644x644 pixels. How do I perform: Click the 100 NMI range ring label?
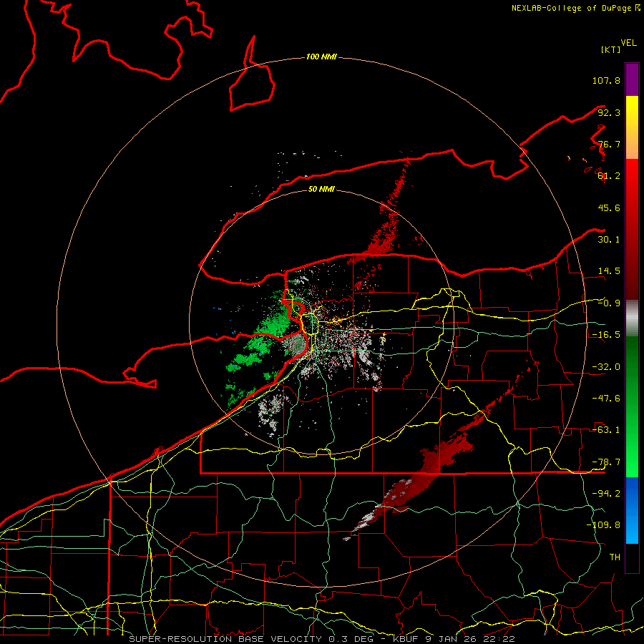pyautogui.click(x=321, y=57)
